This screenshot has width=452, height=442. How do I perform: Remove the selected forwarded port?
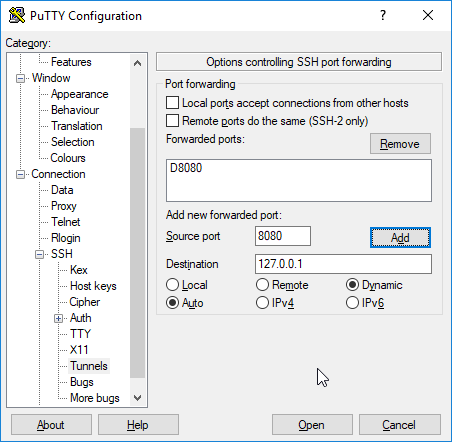coord(400,144)
